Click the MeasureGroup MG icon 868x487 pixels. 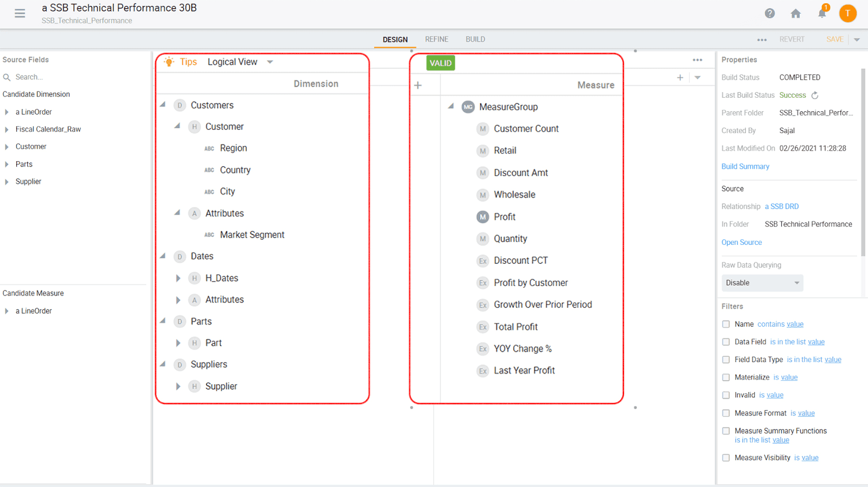click(468, 107)
